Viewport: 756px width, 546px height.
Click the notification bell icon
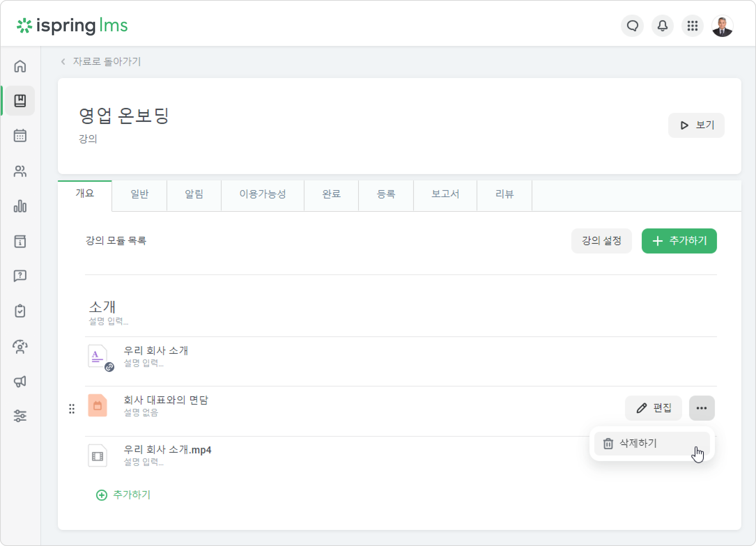[662, 26]
